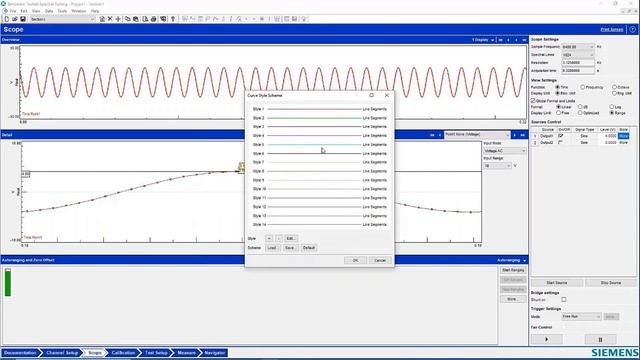Click the Default scheme button
Screen dimensions: 640x360
pyautogui.click(x=309, y=248)
